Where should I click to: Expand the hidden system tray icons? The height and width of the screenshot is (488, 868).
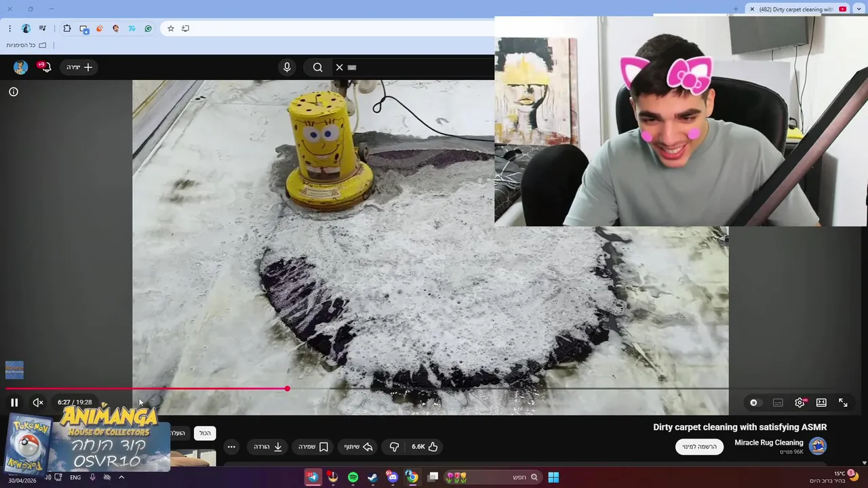pyautogui.click(x=121, y=477)
